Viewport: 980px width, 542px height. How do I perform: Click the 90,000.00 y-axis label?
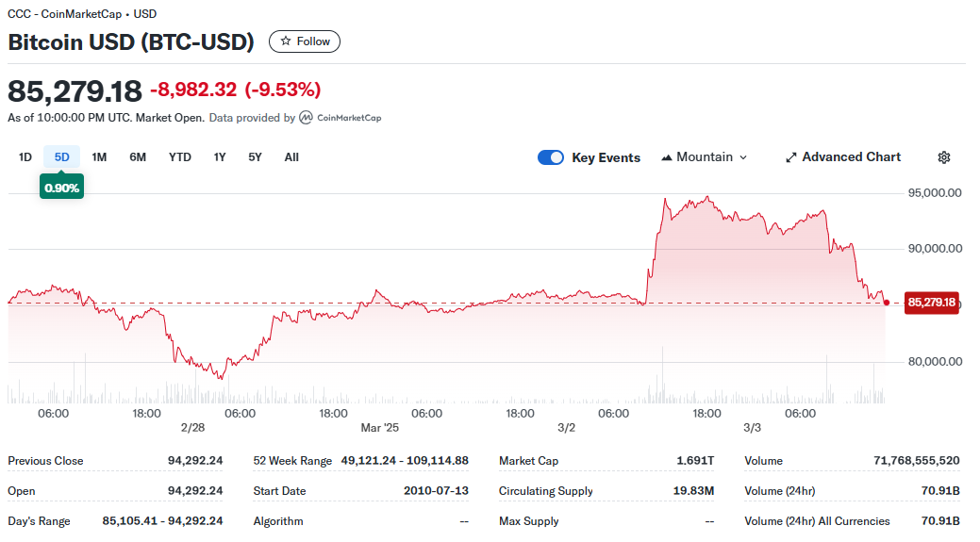point(935,249)
